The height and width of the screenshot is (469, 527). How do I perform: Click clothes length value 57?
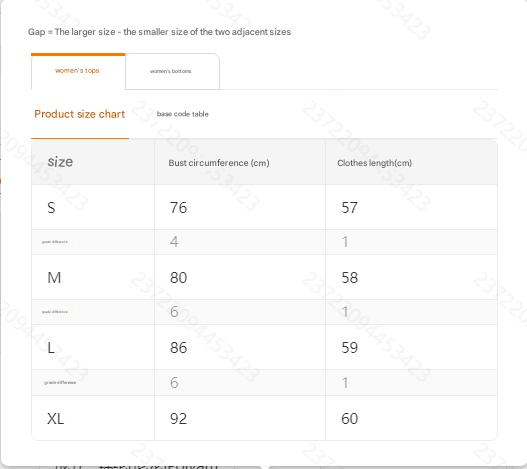(x=350, y=207)
